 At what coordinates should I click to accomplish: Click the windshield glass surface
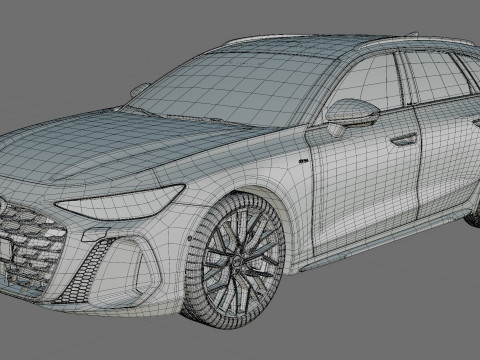[230, 88]
